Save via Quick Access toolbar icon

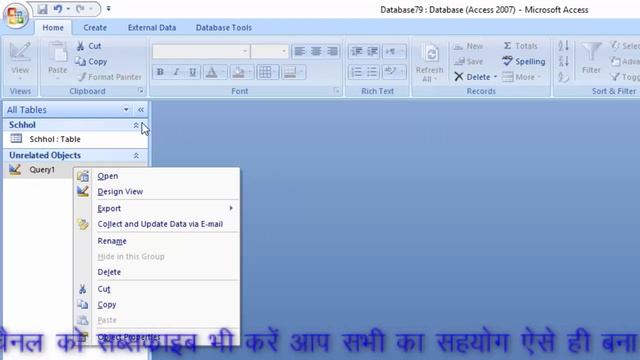pyautogui.click(x=42, y=9)
